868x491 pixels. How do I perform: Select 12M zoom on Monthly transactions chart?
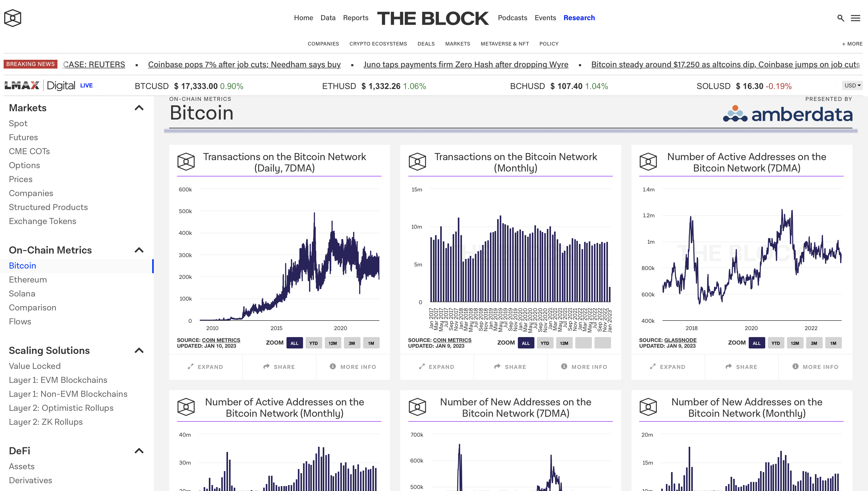click(564, 343)
